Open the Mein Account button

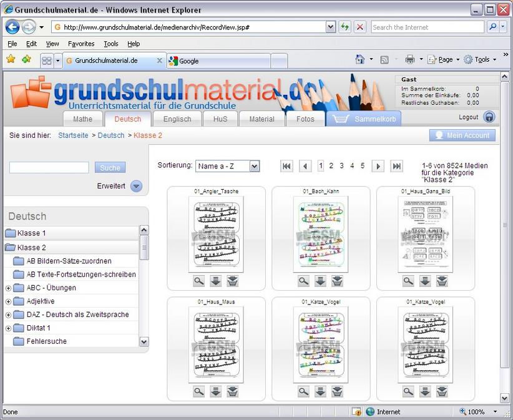462,135
